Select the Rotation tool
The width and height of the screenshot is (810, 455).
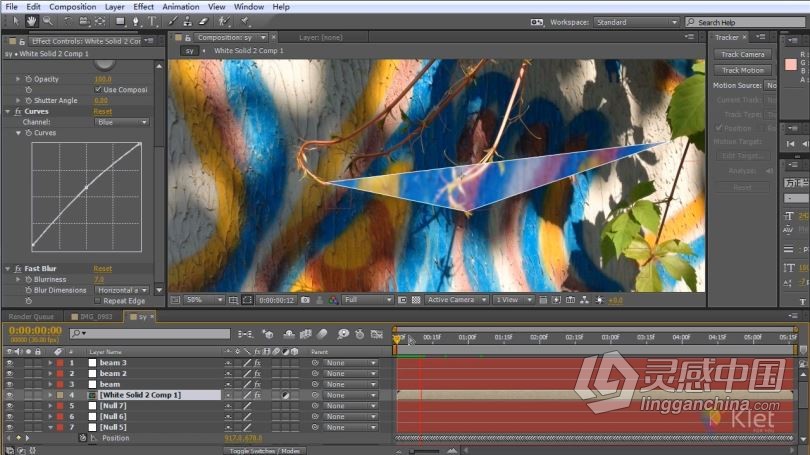pos(67,21)
